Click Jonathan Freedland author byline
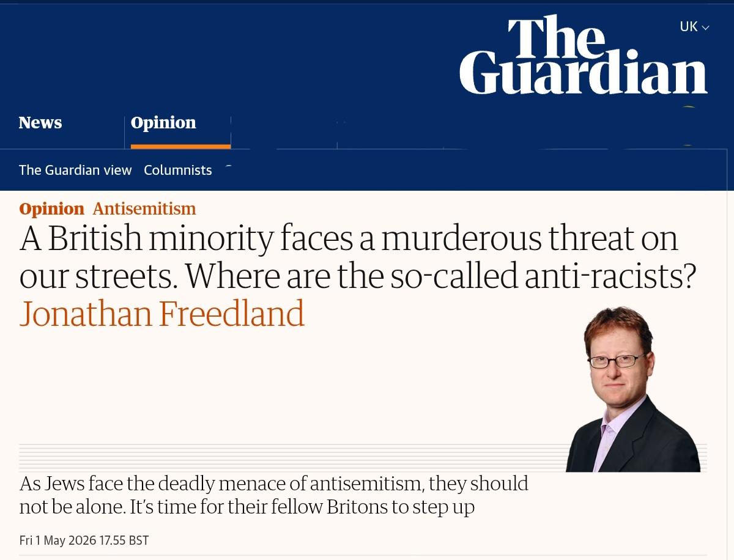734x560 pixels. pos(162,313)
